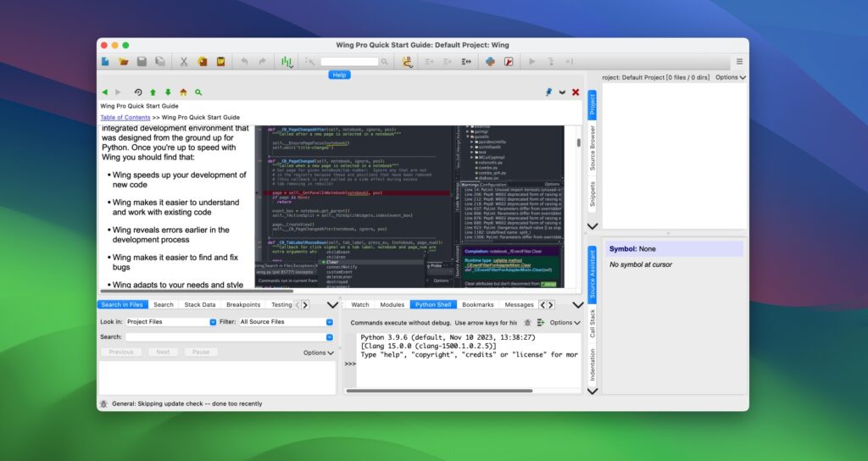Click the Copy toolbar icon

203,61
